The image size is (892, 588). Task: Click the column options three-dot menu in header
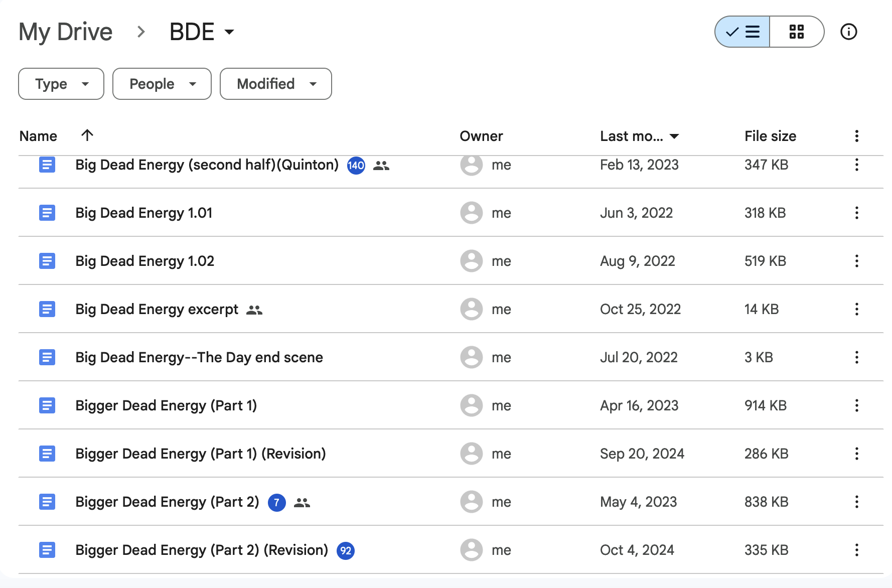click(856, 136)
